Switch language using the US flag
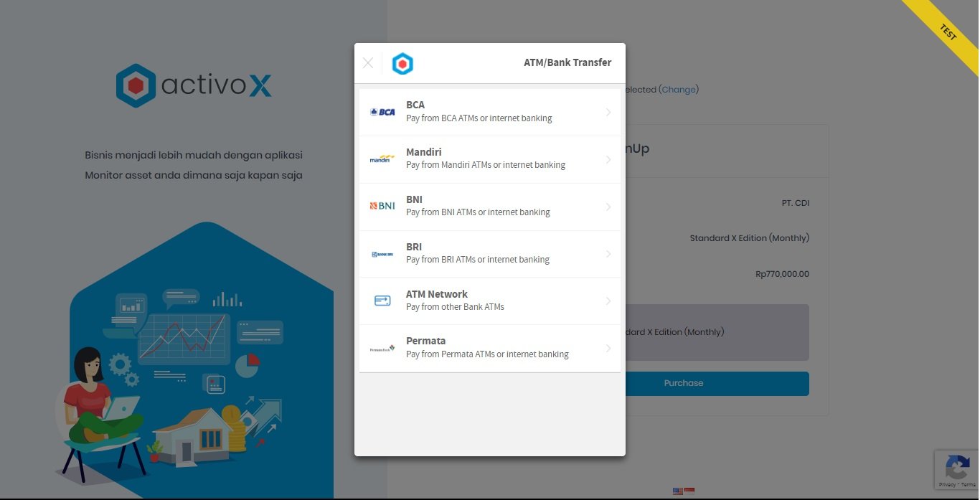This screenshot has height=500, width=980. [x=678, y=491]
